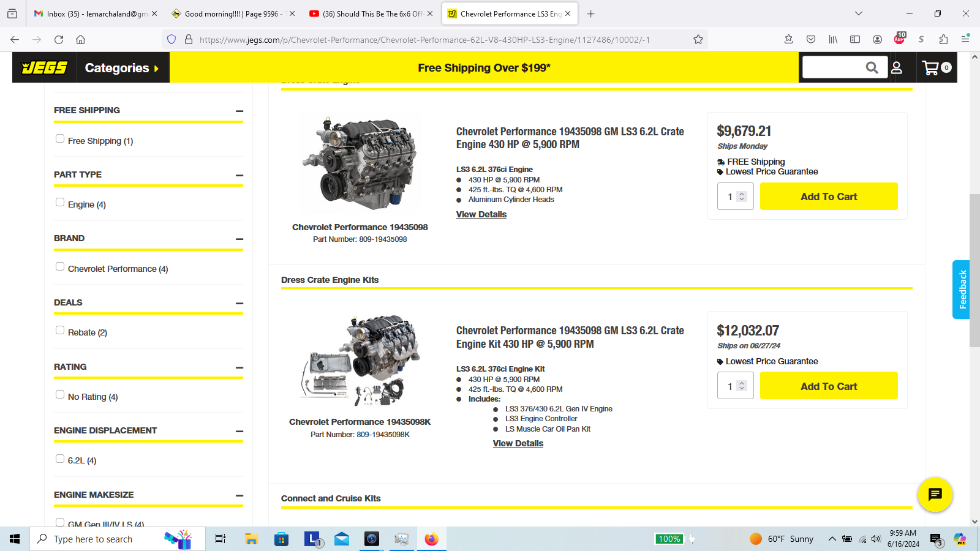
Task: Click quantity stepper for $9,679.21 engine
Action: pyautogui.click(x=742, y=197)
